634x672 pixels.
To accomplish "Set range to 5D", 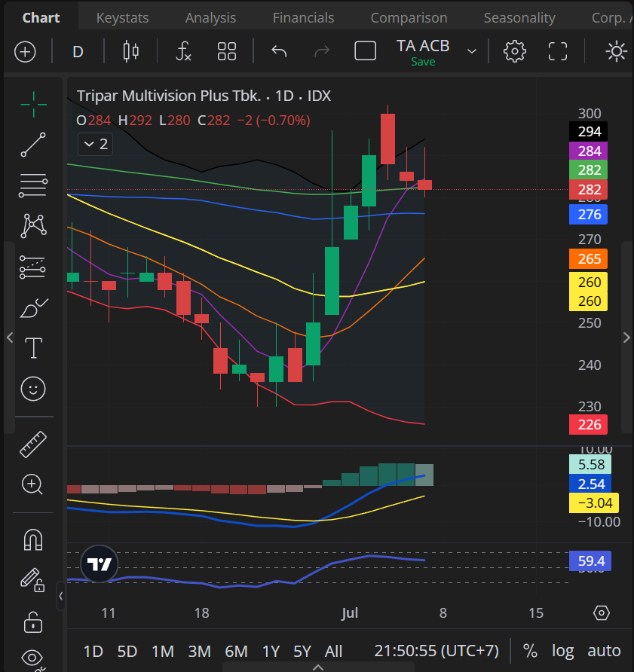I will pos(127,652).
